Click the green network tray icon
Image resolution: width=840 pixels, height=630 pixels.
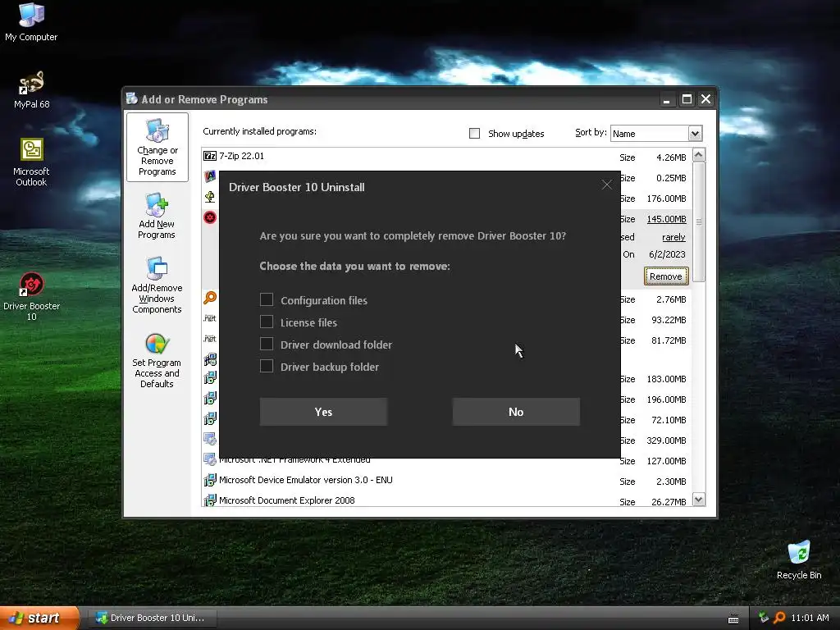[764, 618]
